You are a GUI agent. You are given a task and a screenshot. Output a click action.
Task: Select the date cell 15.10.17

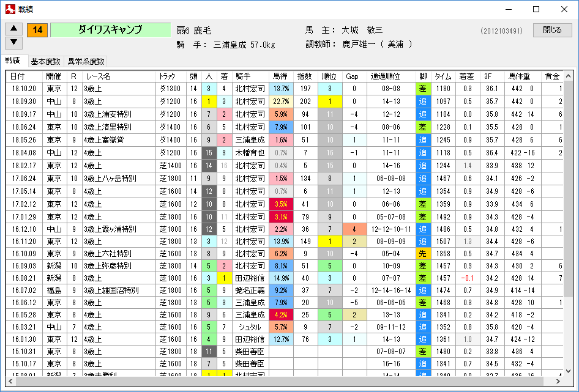click(24, 364)
